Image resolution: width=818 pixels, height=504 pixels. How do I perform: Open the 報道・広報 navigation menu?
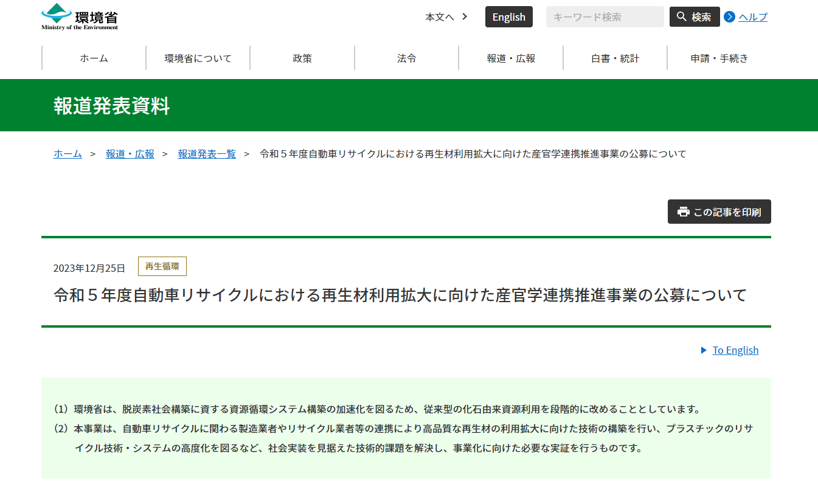pos(511,58)
